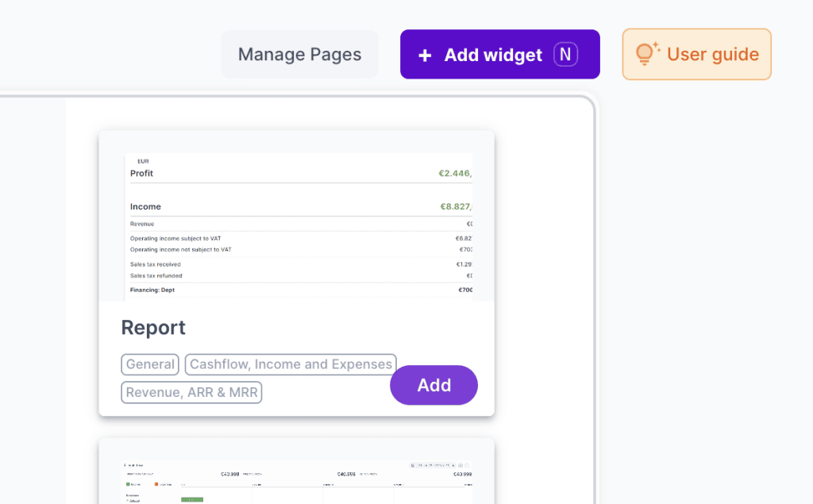This screenshot has height=504, width=813.
Task: Open the User guide text link
Action: point(712,54)
